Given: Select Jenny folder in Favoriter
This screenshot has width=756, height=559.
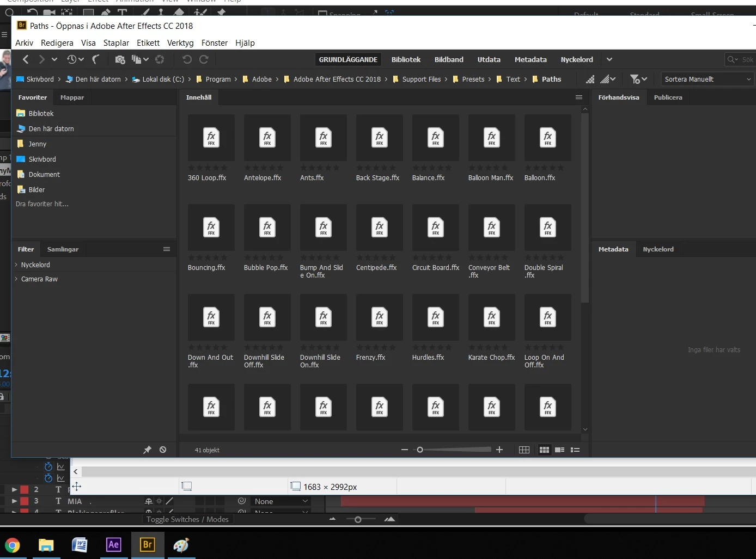Looking at the screenshot, I should coord(32,144).
